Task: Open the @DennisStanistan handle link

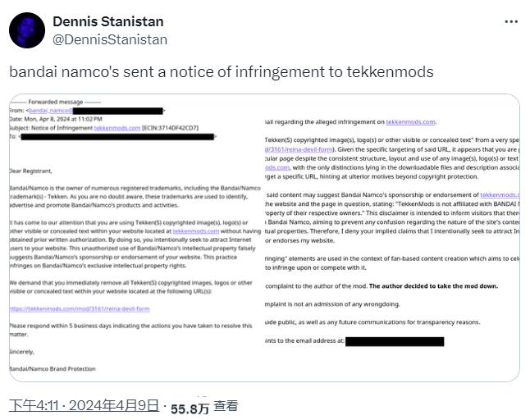Action: pos(110,39)
